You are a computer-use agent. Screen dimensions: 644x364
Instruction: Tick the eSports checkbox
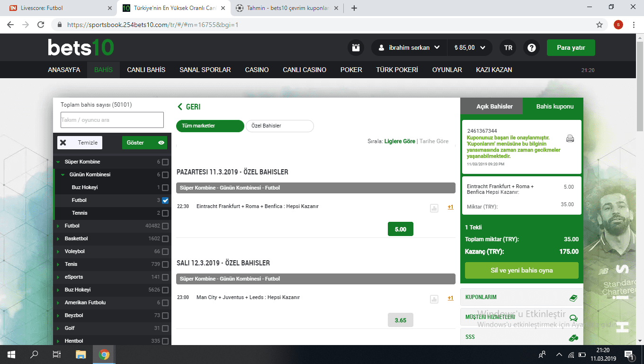(x=165, y=277)
